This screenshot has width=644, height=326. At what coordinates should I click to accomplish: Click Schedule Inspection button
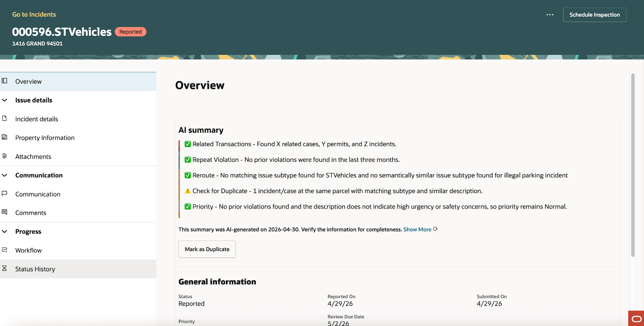(594, 15)
